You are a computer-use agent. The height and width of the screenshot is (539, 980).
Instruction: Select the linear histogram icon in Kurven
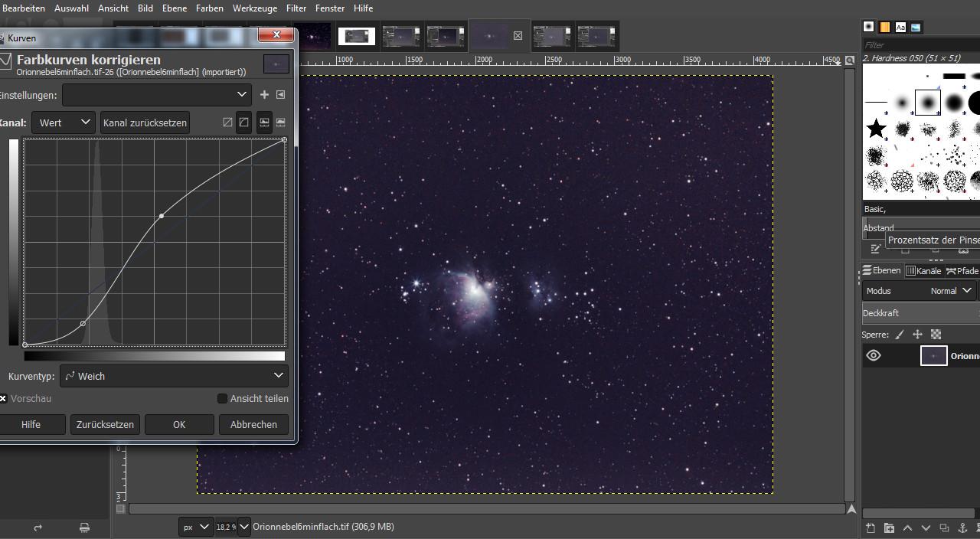[x=264, y=122]
